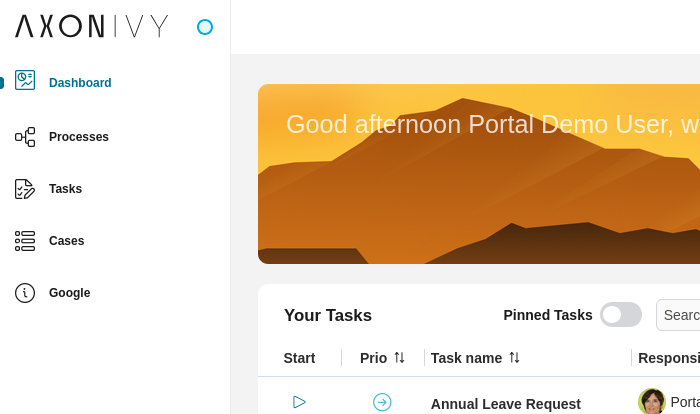Viewport: 700px width, 414px height.
Task: Open the Google sidebar link
Action: tap(70, 293)
